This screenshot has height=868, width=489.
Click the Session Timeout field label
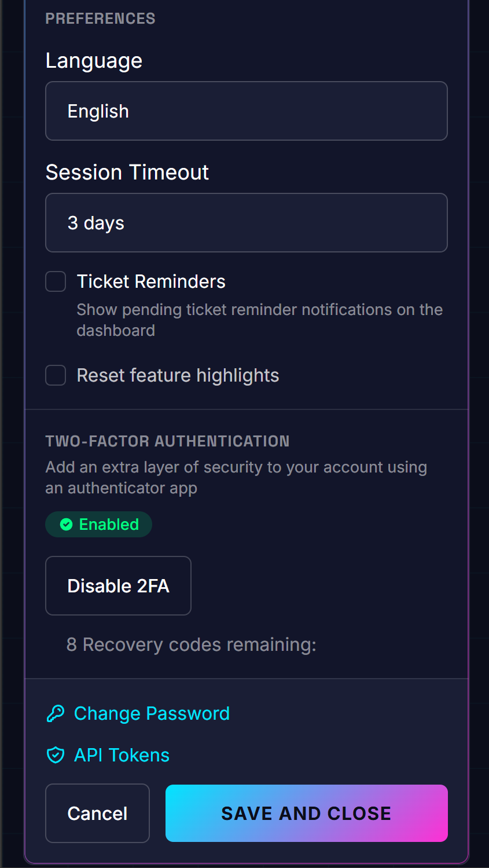click(x=127, y=173)
